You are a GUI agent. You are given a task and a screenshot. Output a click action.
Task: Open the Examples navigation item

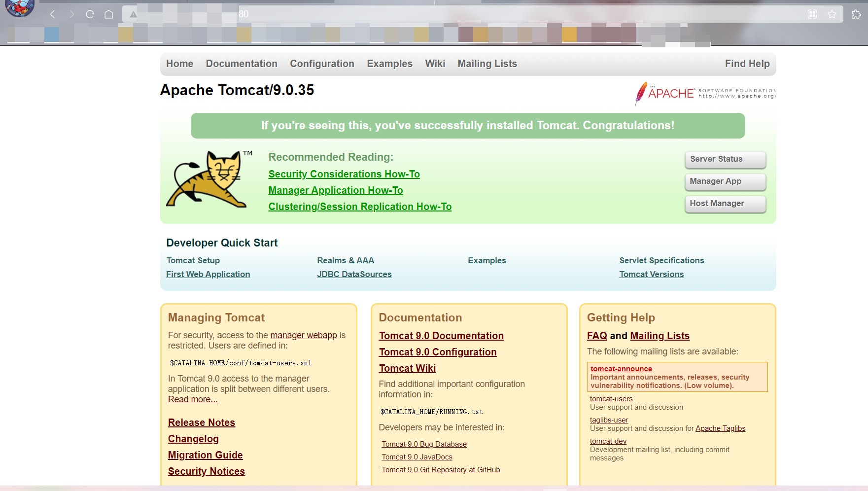point(389,64)
